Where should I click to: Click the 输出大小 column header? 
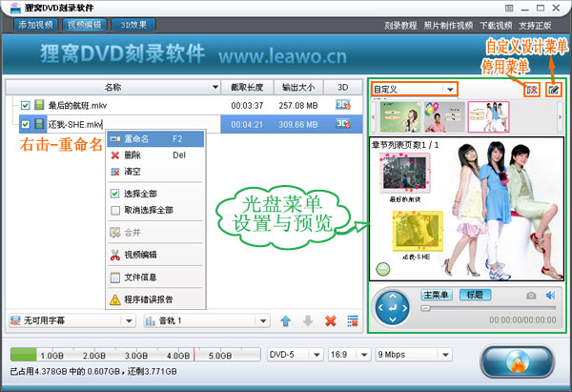pyautogui.click(x=298, y=87)
